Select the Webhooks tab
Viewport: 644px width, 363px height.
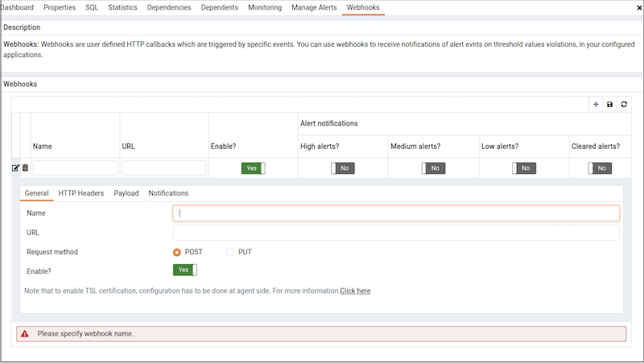(363, 7)
